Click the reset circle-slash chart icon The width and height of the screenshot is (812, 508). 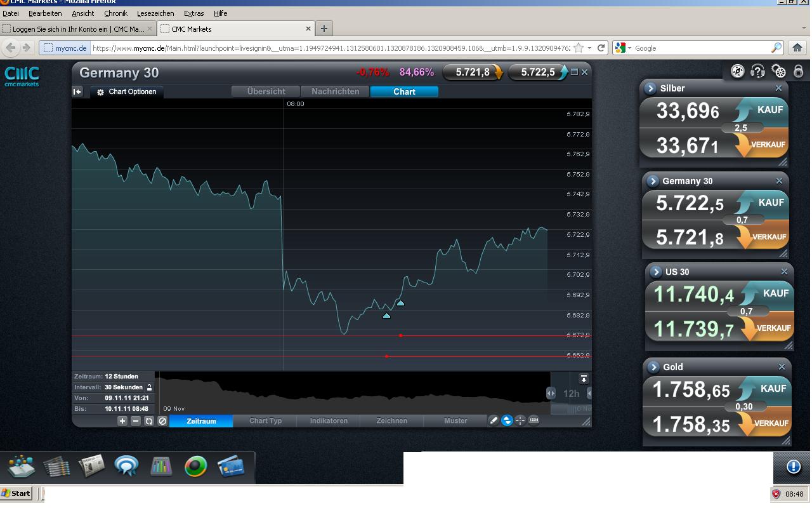tap(162, 420)
